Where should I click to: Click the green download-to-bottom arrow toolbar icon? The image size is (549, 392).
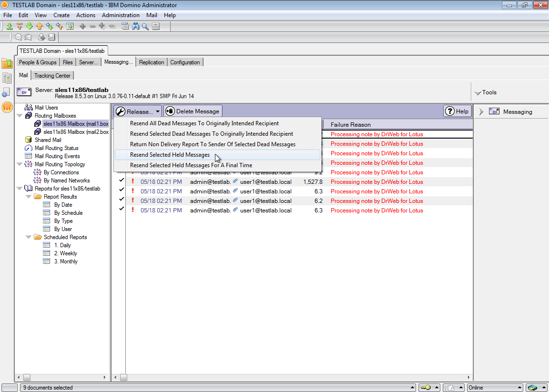coord(10,26)
